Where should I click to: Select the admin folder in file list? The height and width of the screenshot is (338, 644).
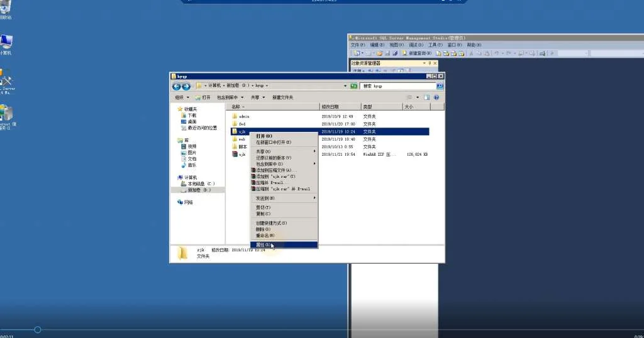click(x=244, y=116)
